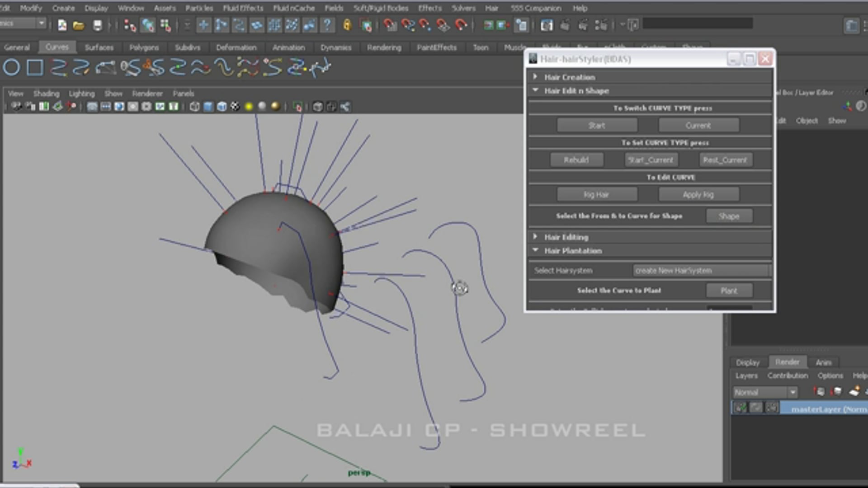Toggle textured checker display icon in viewport
Image resolution: width=868 pixels, height=488 pixels.
click(x=235, y=107)
